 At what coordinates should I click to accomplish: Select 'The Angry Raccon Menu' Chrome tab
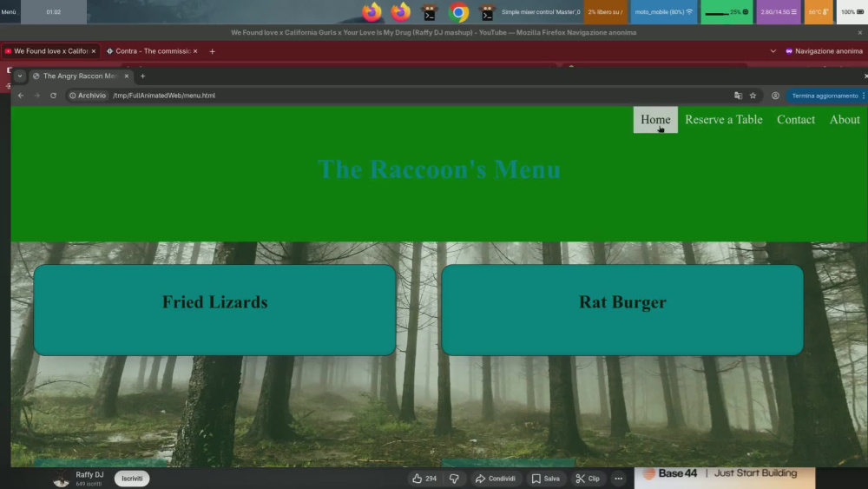81,76
